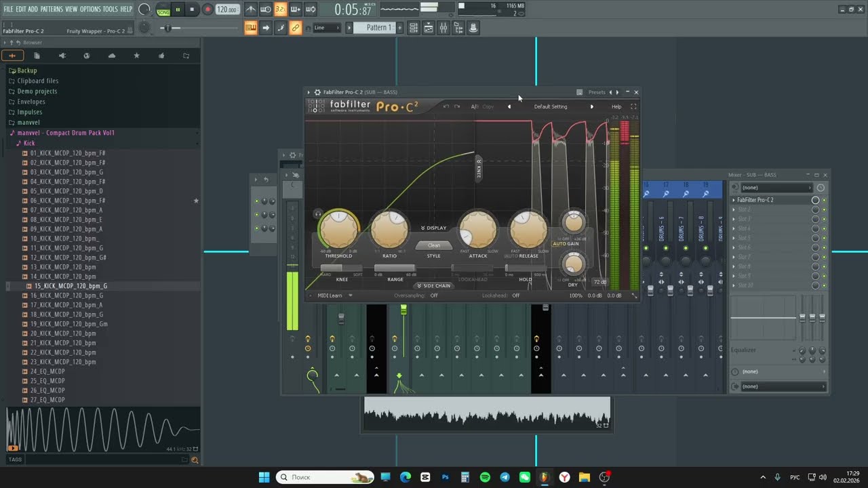Click the headphones audition icon near Threshold

pyautogui.click(x=318, y=213)
